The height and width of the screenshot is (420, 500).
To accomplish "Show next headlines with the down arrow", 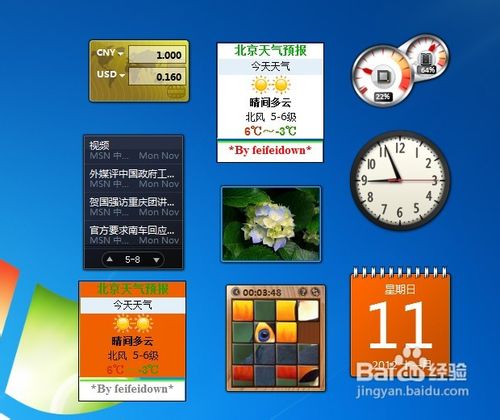I will 156,260.
